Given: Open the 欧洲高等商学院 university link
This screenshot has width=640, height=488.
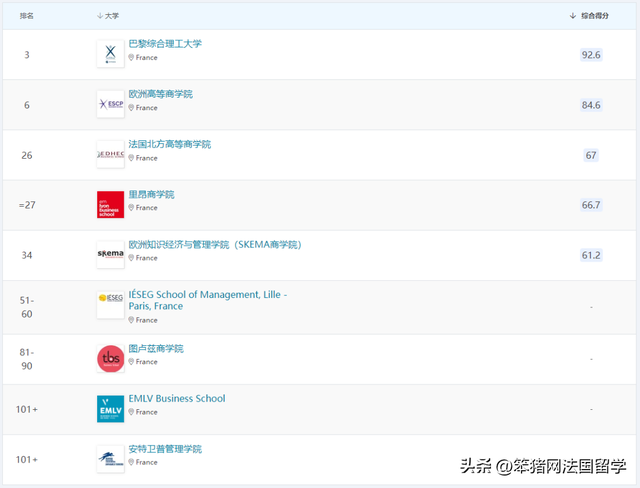Looking at the screenshot, I should point(160,94).
